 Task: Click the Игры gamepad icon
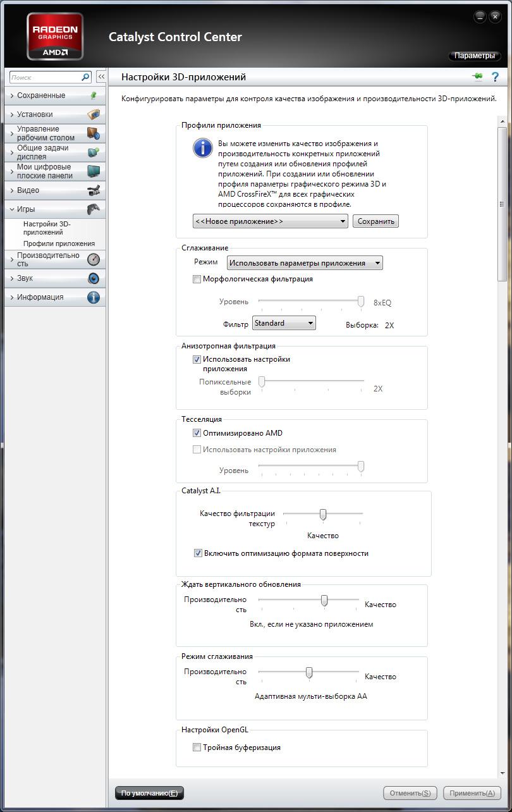[94, 209]
